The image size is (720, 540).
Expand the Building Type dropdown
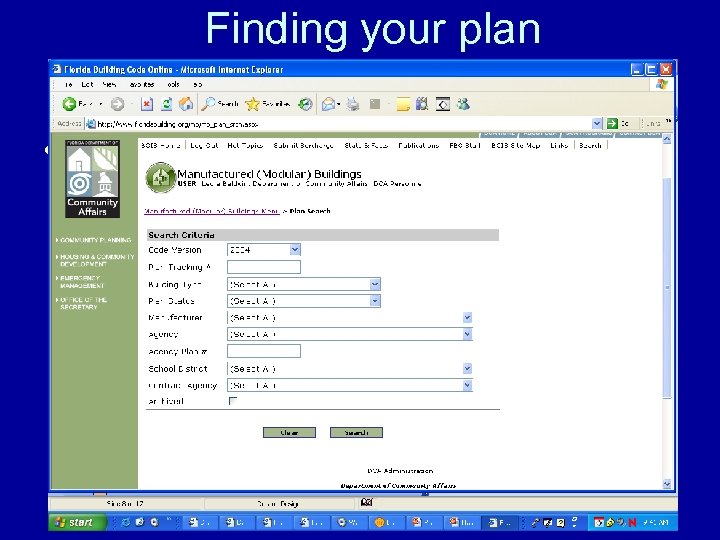point(375,284)
